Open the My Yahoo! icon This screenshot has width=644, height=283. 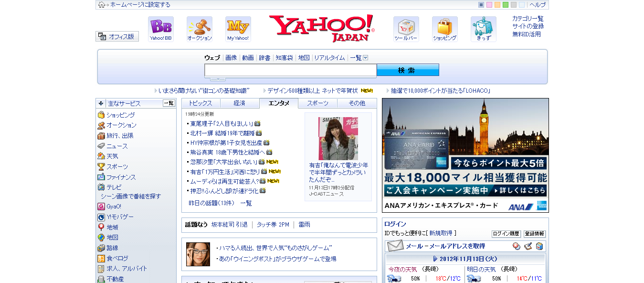pyautogui.click(x=238, y=29)
